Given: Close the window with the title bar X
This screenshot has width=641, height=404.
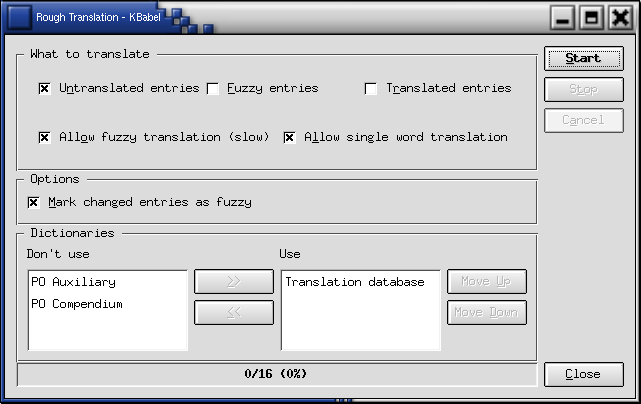Looking at the screenshot, I should point(620,18).
